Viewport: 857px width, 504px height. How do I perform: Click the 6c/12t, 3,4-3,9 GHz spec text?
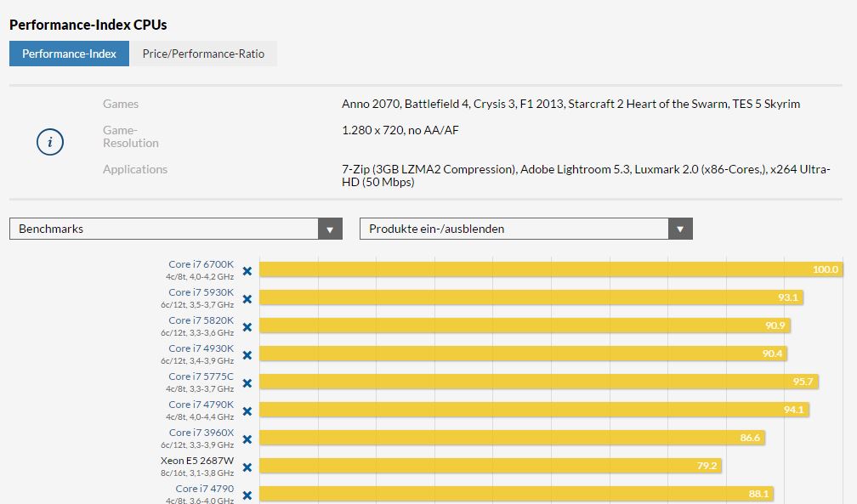(x=196, y=361)
